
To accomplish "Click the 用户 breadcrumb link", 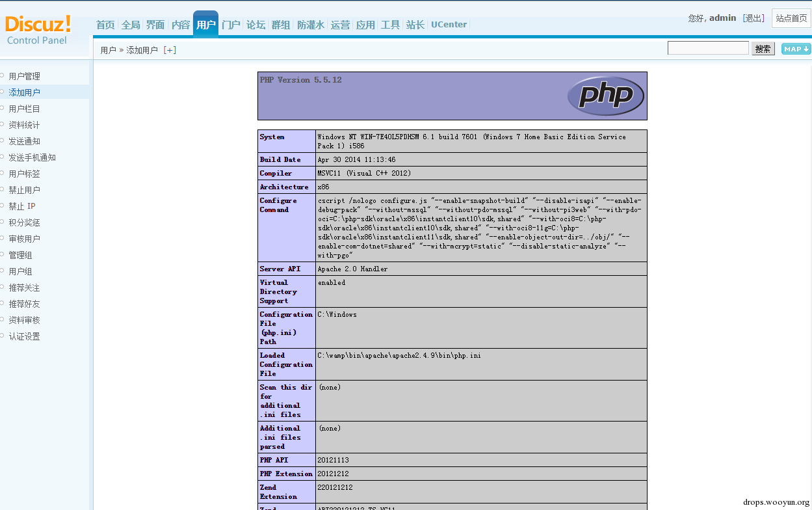I will click(x=108, y=50).
